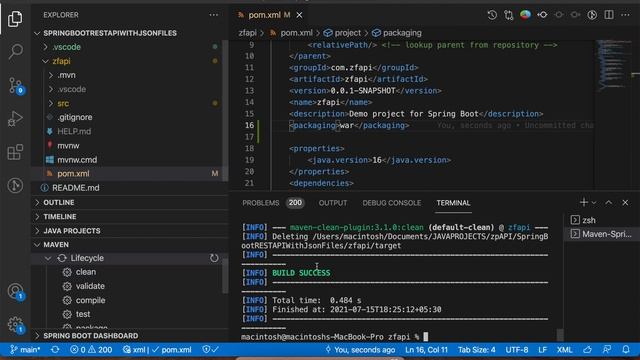
Task: Click the colorful round icon in editor toolbar
Action: pyautogui.click(x=525, y=15)
